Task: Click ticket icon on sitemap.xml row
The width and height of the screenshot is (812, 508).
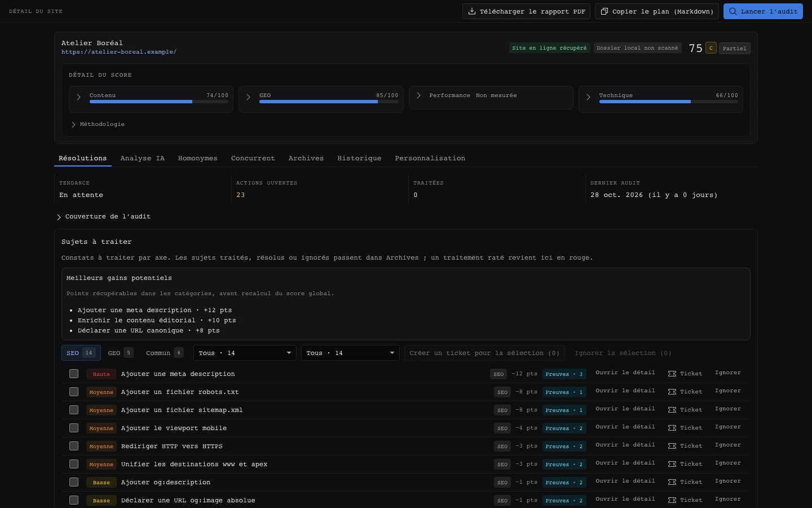Action: [x=672, y=410]
